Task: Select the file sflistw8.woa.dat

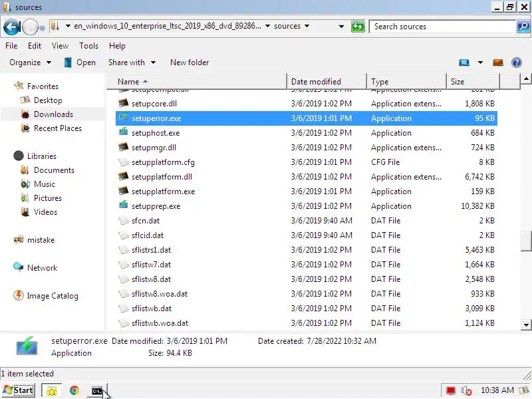Action: point(307,294)
